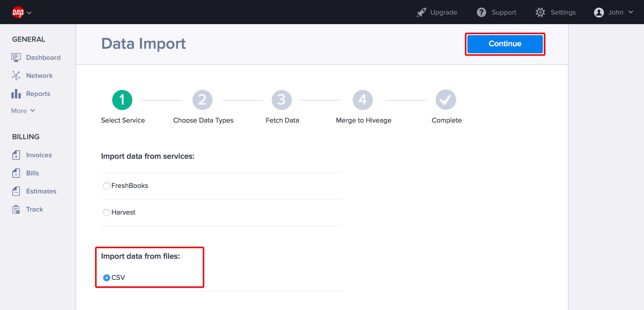This screenshot has height=310, width=644.
Task: Expand the More menu in the sidebar
Action: point(23,111)
